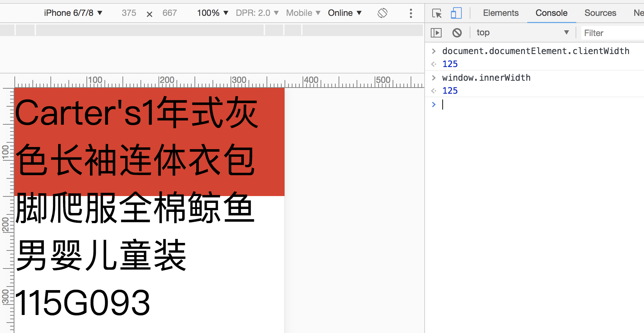Viewport: 644px width, 333px height.
Task: Clear the console with the ban icon
Action: click(457, 33)
